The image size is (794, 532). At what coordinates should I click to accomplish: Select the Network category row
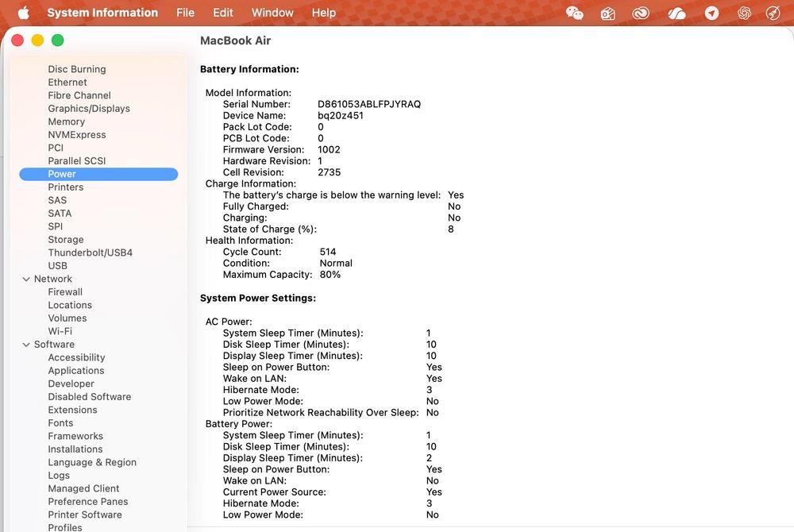click(x=53, y=279)
